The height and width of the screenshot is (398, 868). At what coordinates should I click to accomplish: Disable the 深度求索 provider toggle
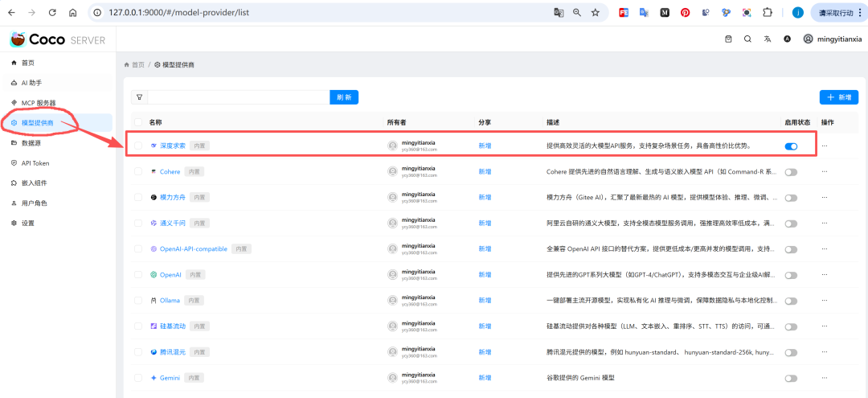(x=791, y=146)
